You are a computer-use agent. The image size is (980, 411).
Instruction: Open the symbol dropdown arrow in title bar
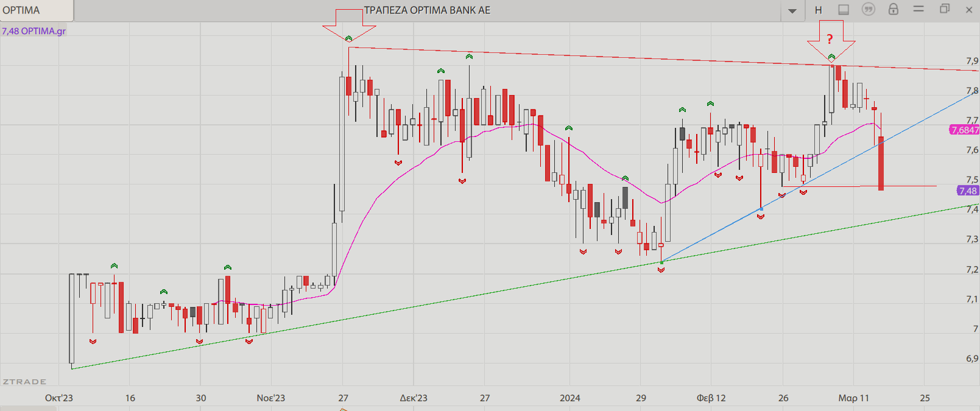tap(792, 11)
